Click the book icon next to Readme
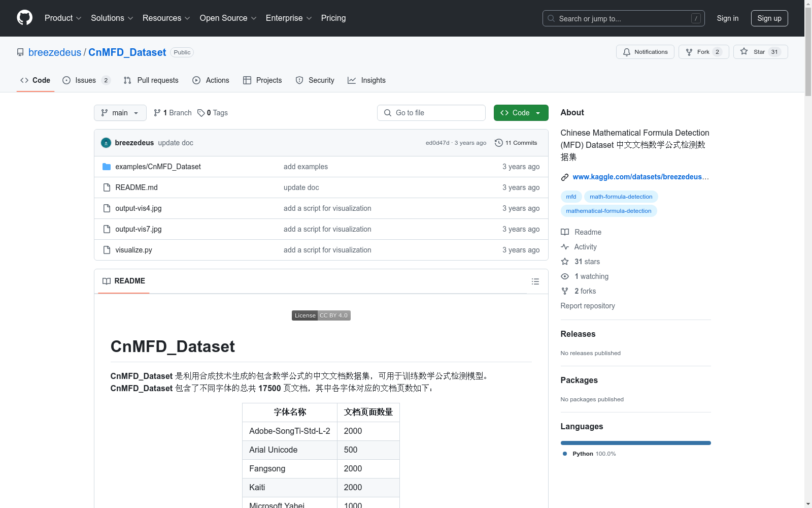Image resolution: width=812 pixels, height=508 pixels. [x=565, y=232]
